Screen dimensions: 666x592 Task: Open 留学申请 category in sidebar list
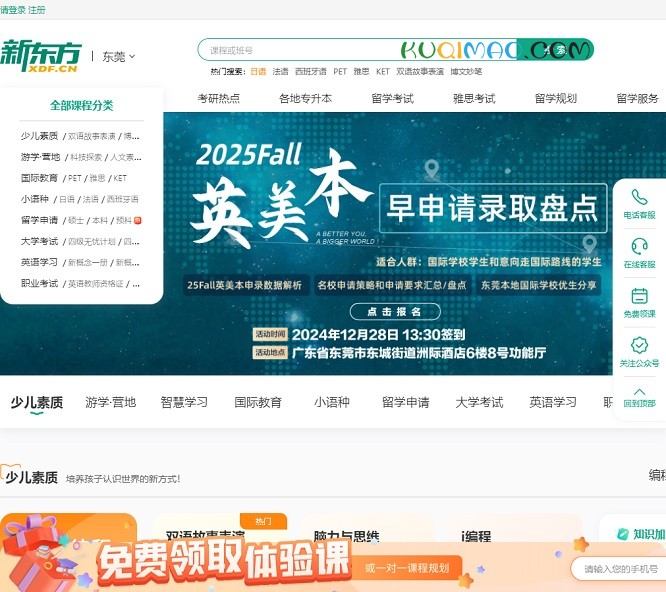tap(39, 220)
